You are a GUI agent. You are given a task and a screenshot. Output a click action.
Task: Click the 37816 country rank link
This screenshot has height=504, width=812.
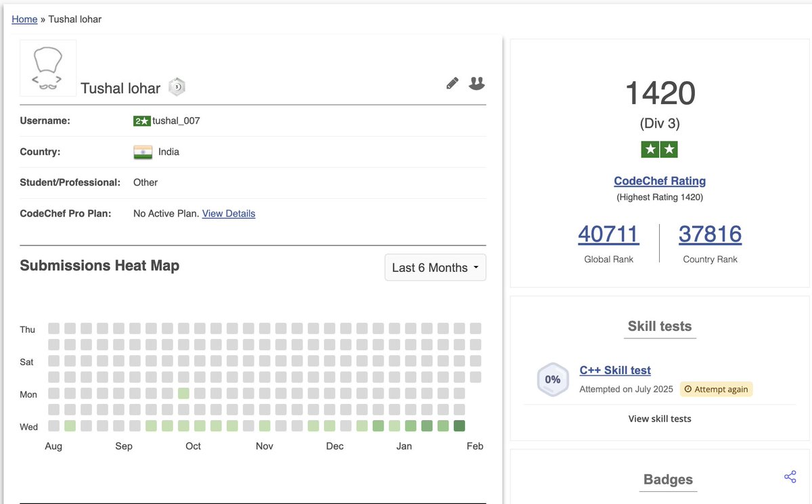(x=710, y=234)
